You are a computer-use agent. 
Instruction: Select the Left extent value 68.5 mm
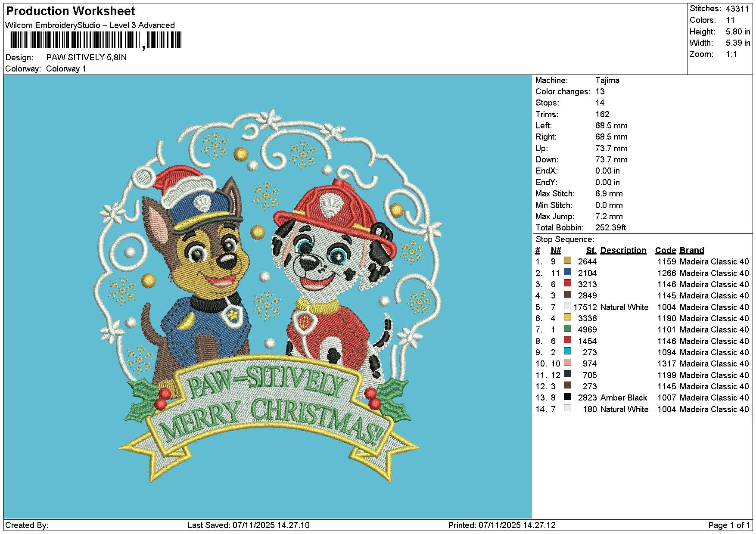611,126
